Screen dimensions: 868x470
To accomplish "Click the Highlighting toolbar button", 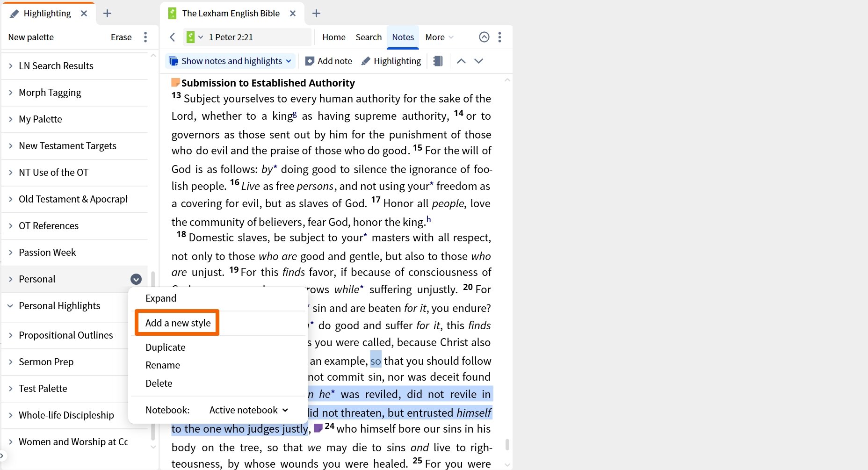I will [391, 61].
